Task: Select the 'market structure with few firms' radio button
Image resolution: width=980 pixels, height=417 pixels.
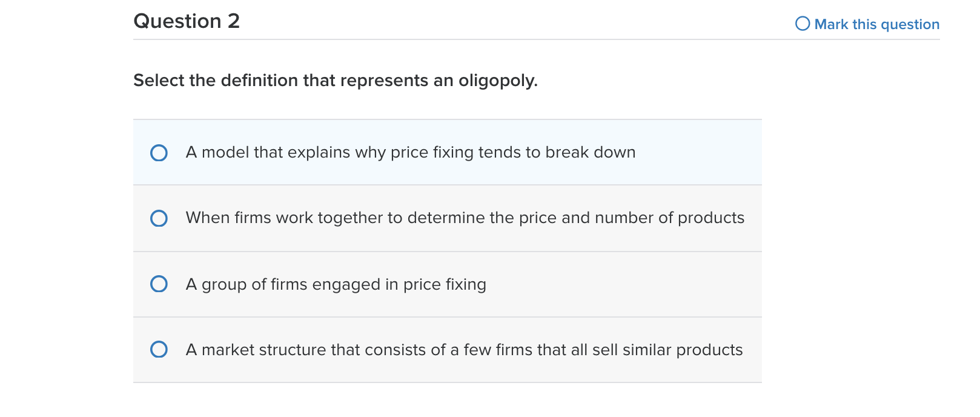Action: (158, 350)
